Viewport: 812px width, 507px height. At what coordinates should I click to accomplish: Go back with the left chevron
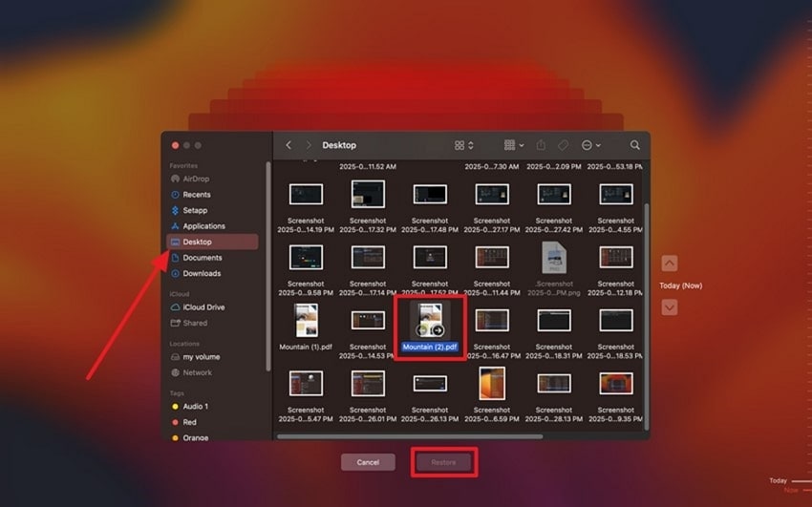pyautogui.click(x=288, y=145)
